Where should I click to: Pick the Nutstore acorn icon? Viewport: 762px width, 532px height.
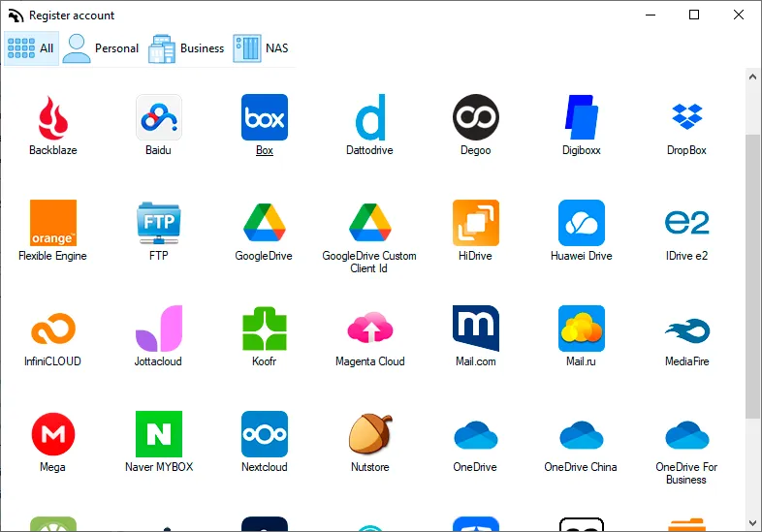pos(370,433)
